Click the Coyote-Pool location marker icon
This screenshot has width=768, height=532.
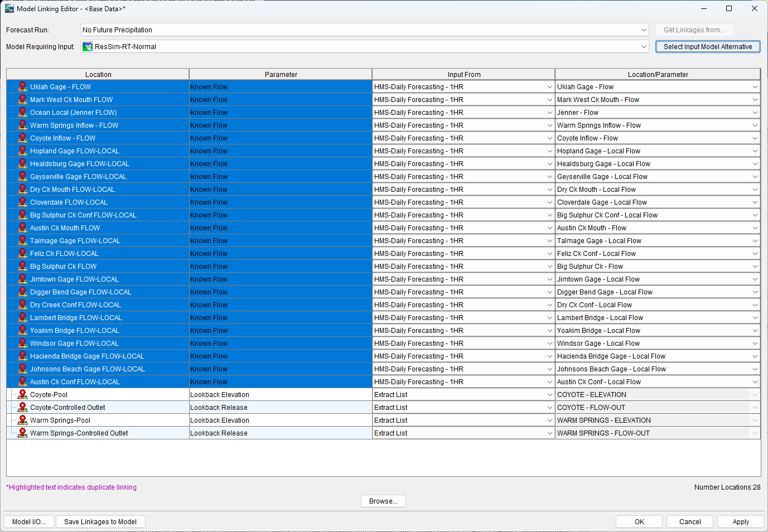coord(22,394)
